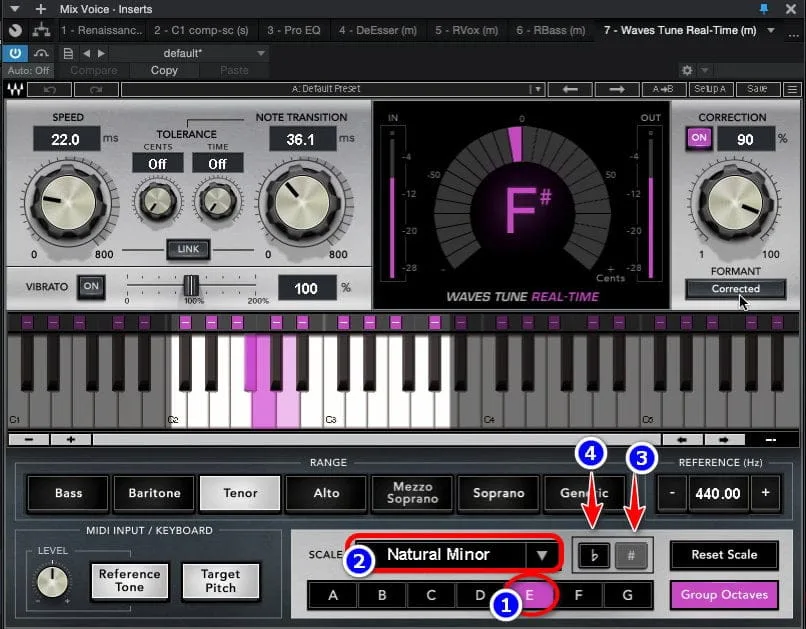Switch to 2 - C1 comp-sc (s) tab
This screenshot has height=629, width=806.
pyautogui.click(x=201, y=30)
